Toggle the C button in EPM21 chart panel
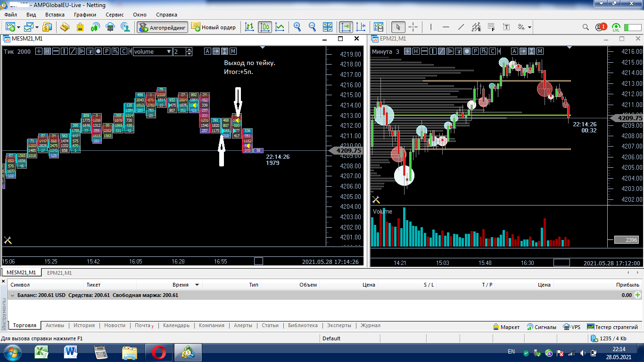Screen dimensions: 644x362 493,51
